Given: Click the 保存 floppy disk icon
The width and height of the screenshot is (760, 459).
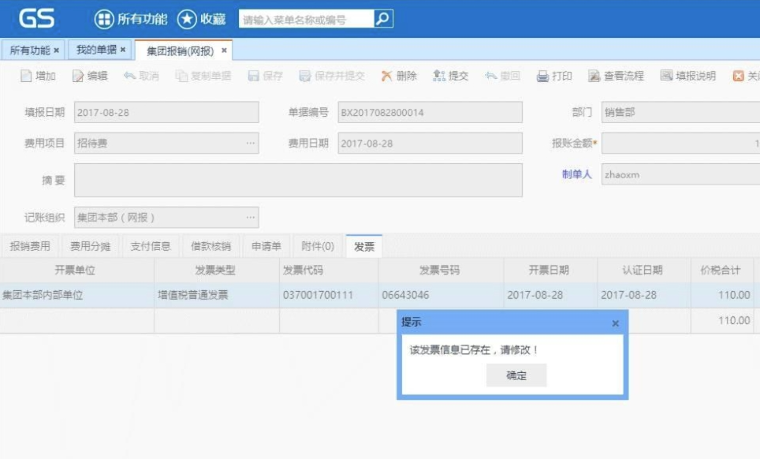Looking at the screenshot, I should [x=253, y=76].
